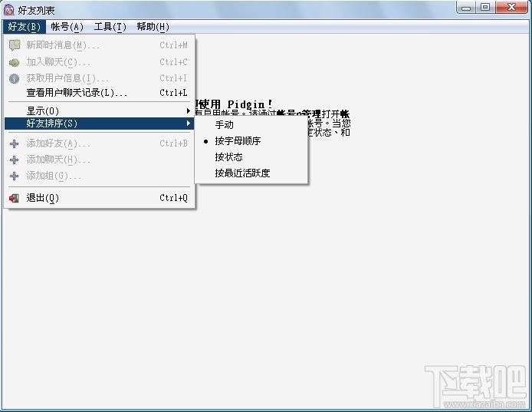Select 按字母顺序 alphabetical sort option
The height and width of the screenshot is (412, 532).
(251, 140)
